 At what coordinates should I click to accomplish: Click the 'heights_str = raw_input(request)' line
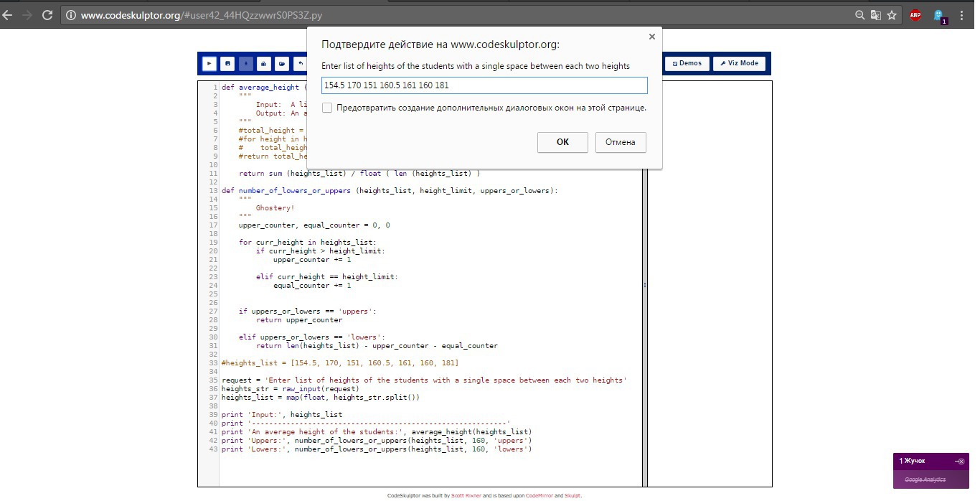coord(291,389)
